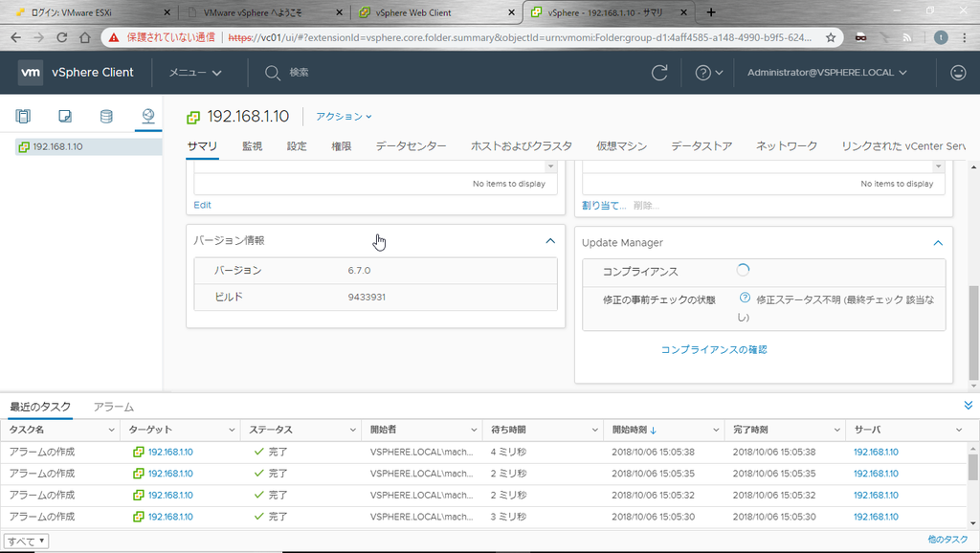
Task: Switch to the 監視 tab
Action: pyautogui.click(x=252, y=145)
